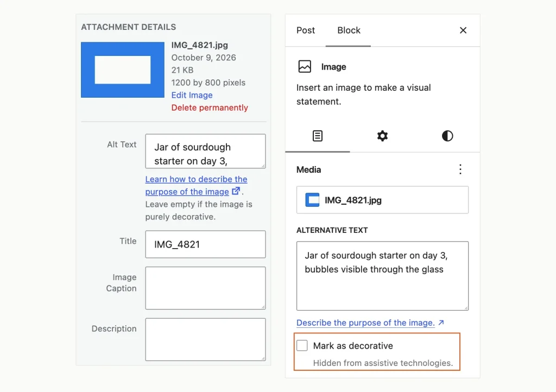Image resolution: width=556 pixels, height=392 pixels.
Task: Click the arrow icon beside Describe the purpose
Action: point(441,323)
